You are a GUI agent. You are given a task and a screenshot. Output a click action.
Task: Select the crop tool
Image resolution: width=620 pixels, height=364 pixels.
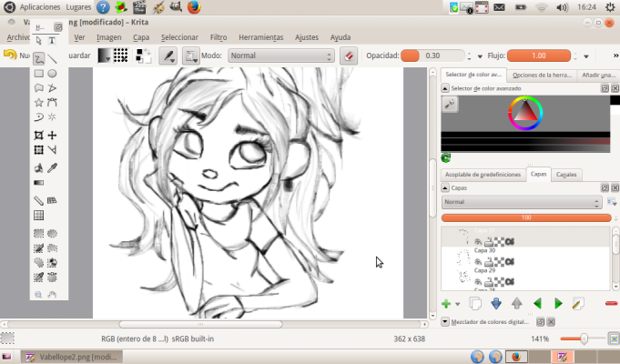39,136
